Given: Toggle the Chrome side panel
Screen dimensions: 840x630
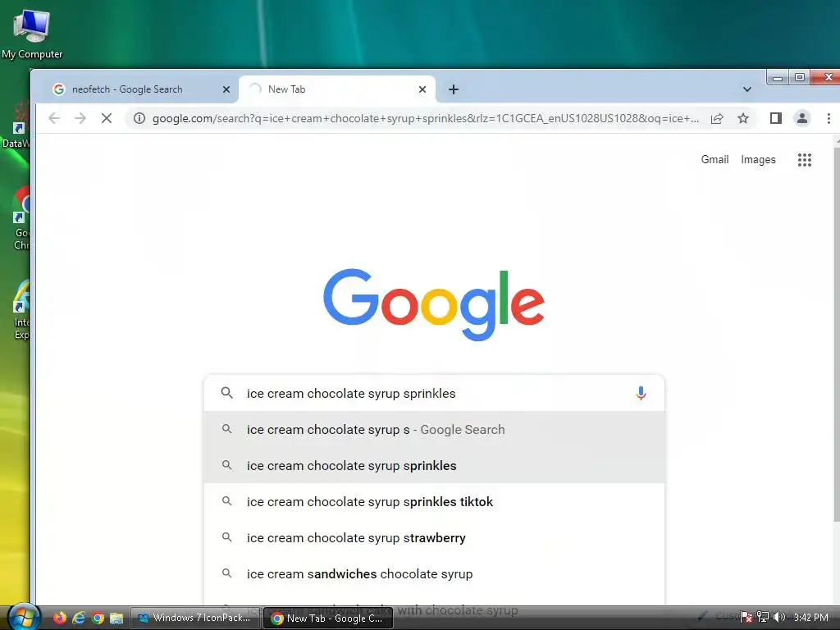Looking at the screenshot, I should [x=776, y=118].
